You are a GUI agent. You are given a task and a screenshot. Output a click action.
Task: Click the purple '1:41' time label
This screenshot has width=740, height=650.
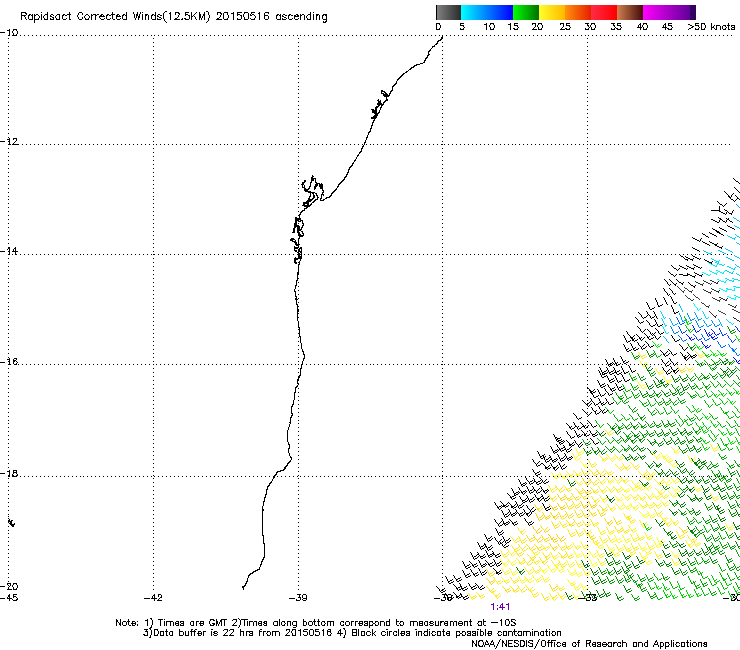(x=500, y=607)
